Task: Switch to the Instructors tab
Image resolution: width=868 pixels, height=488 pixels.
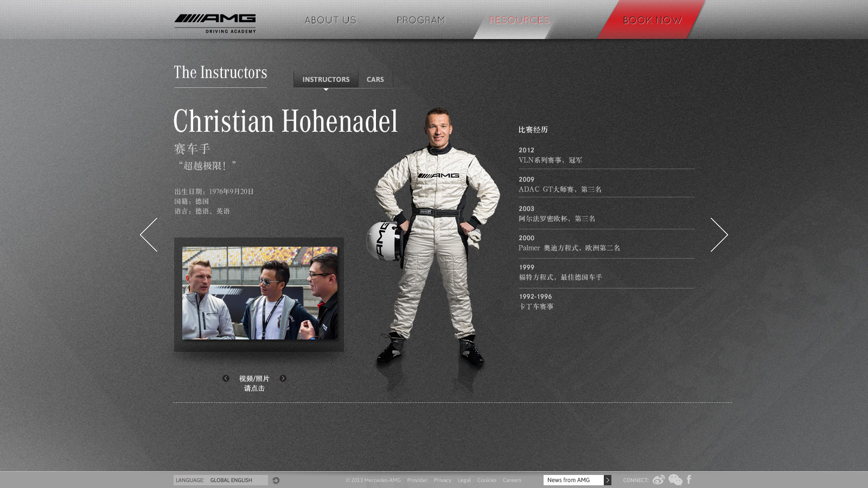Action: 326,79
